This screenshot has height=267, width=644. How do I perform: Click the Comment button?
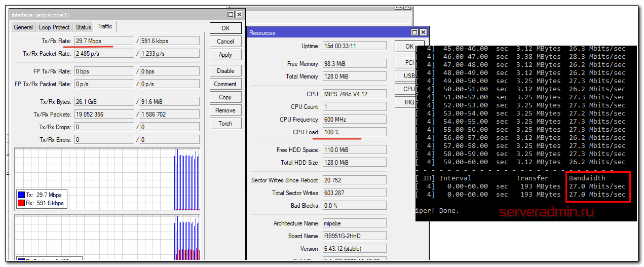coord(225,84)
